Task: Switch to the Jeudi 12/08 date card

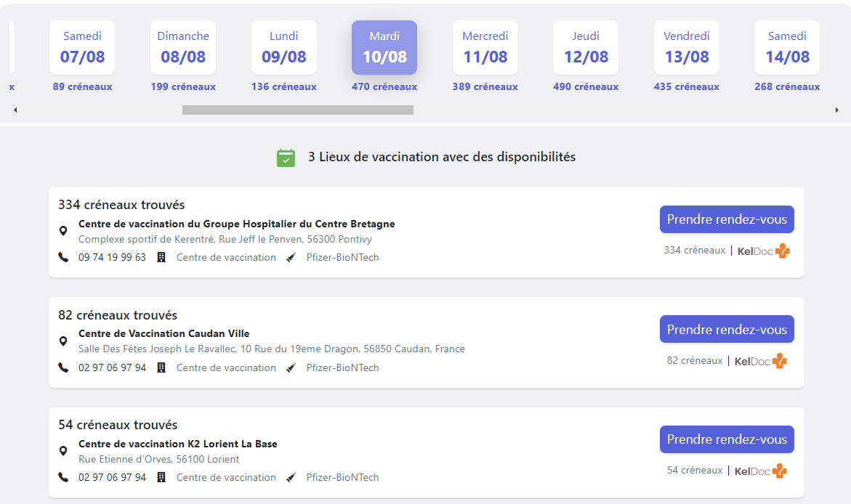Action: [x=586, y=48]
